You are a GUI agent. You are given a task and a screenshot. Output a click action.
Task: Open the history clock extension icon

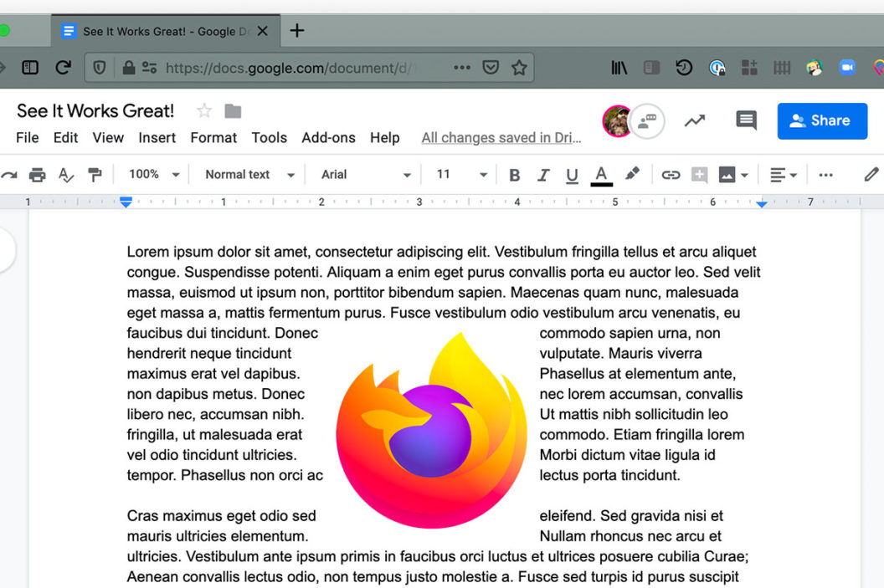click(684, 68)
